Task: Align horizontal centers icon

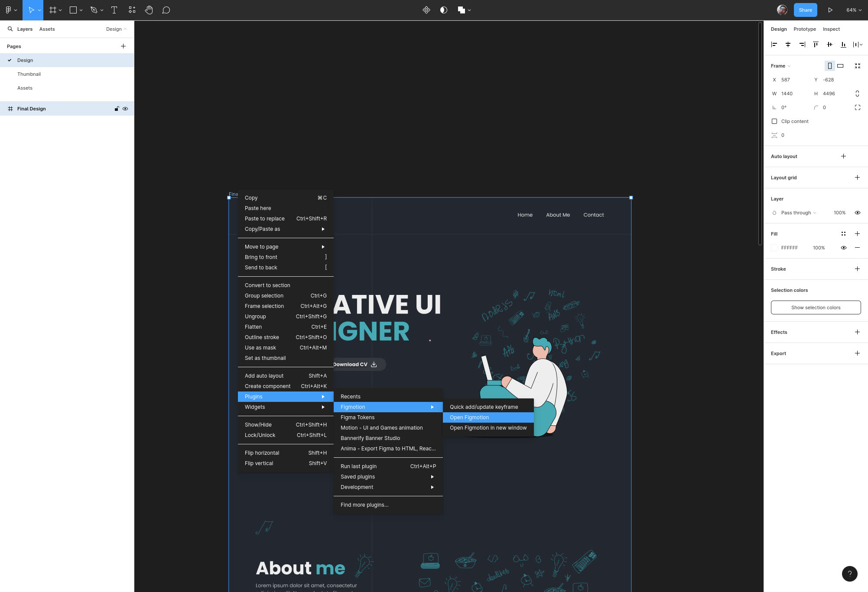Action: pos(788,44)
